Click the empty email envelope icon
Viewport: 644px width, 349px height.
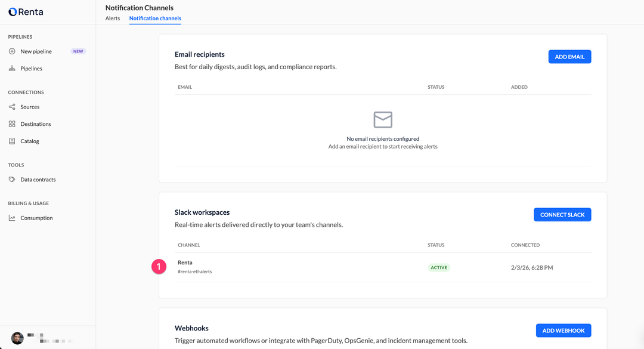[x=383, y=119]
